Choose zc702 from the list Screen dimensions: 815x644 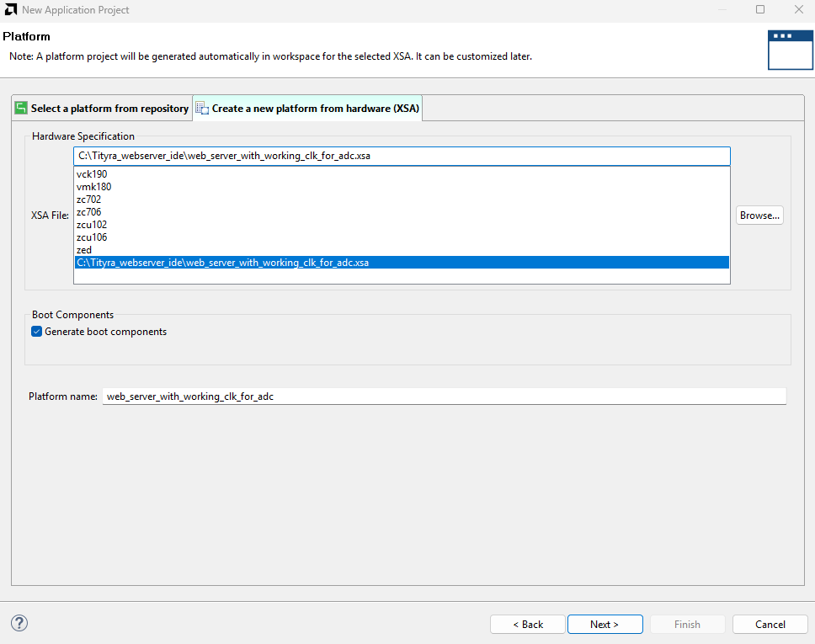[88, 200]
